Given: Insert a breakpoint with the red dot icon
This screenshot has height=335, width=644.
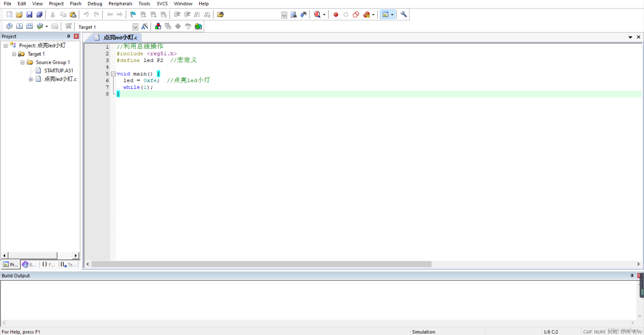Looking at the screenshot, I should tap(336, 14).
